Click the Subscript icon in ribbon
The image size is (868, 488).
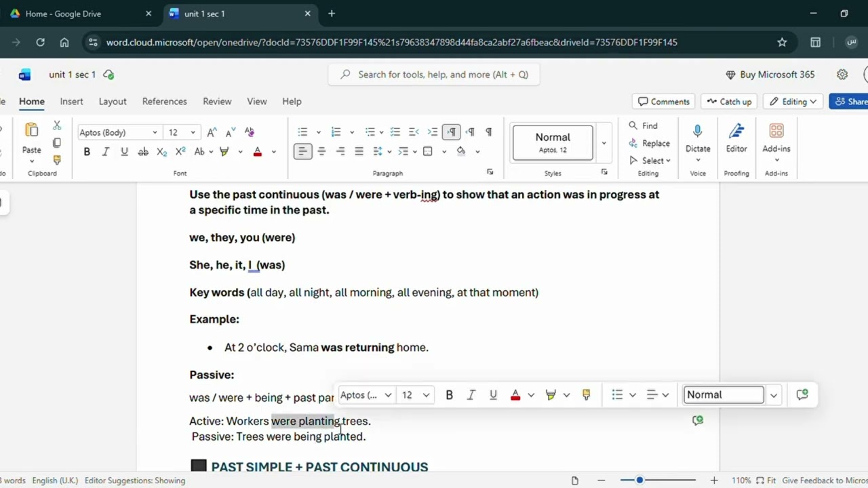[161, 152]
